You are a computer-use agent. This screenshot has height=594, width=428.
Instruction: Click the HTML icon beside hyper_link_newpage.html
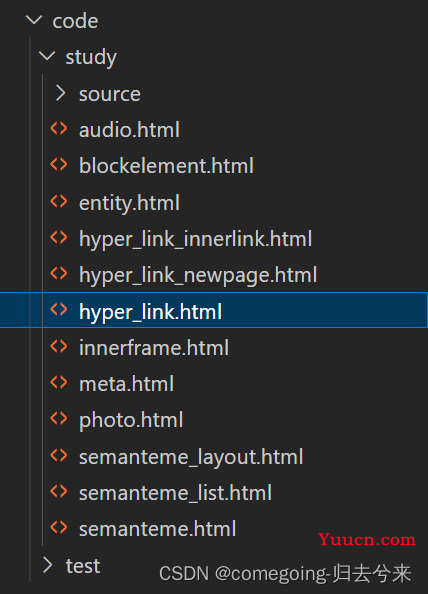(x=59, y=274)
